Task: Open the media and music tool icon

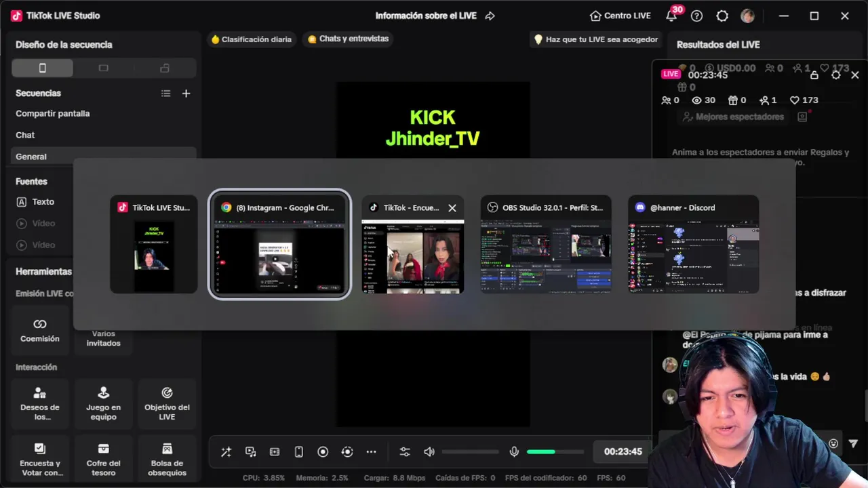Action: tap(251, 452)
